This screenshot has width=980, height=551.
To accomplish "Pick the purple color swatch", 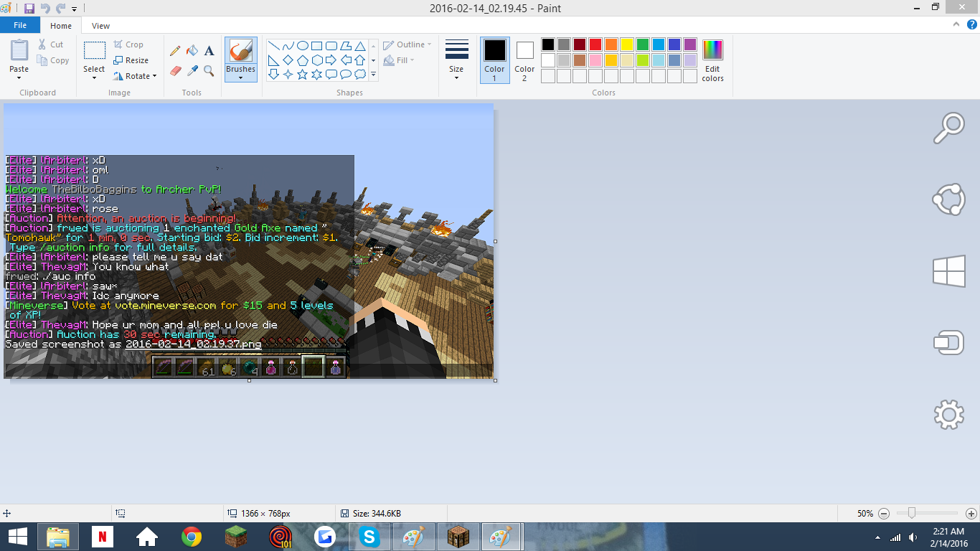I will click(x=690, y=44).
